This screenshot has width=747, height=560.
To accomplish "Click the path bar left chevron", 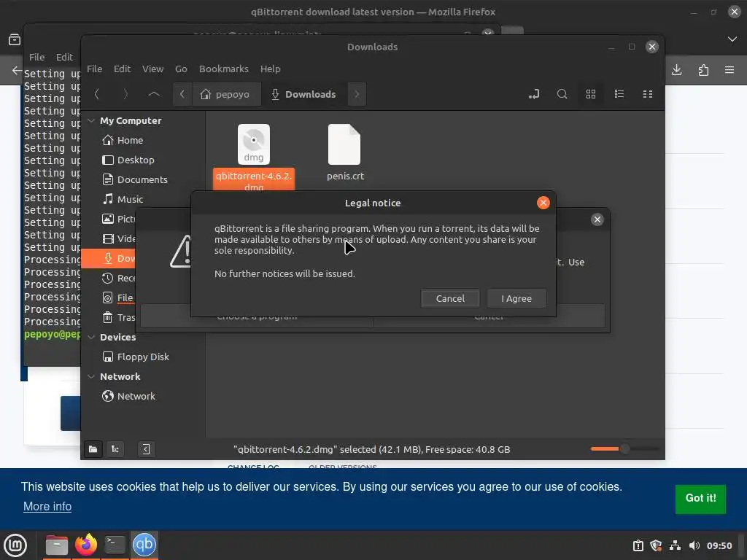I will pyautogui.click(x=182, y=94).
